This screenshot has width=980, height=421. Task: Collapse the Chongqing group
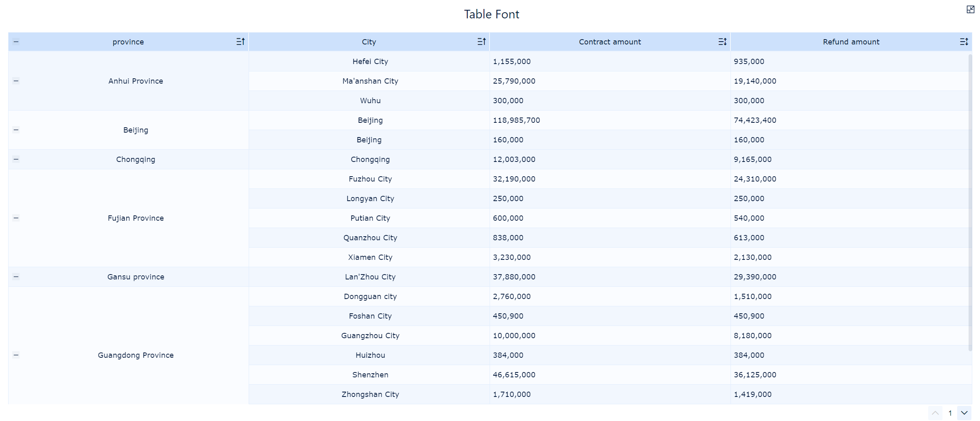16,159
